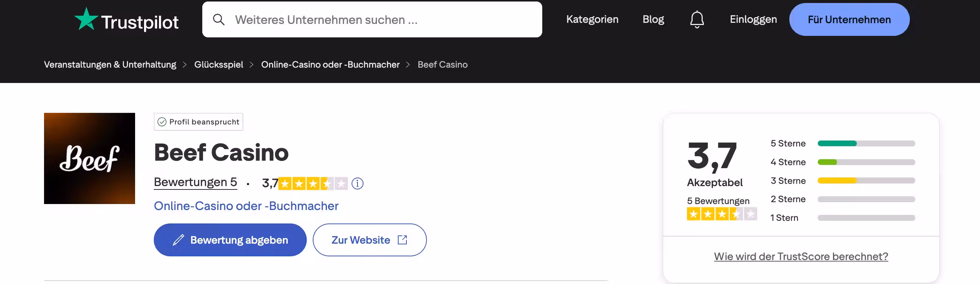Click the search magnifier icon

coord(218,19)
